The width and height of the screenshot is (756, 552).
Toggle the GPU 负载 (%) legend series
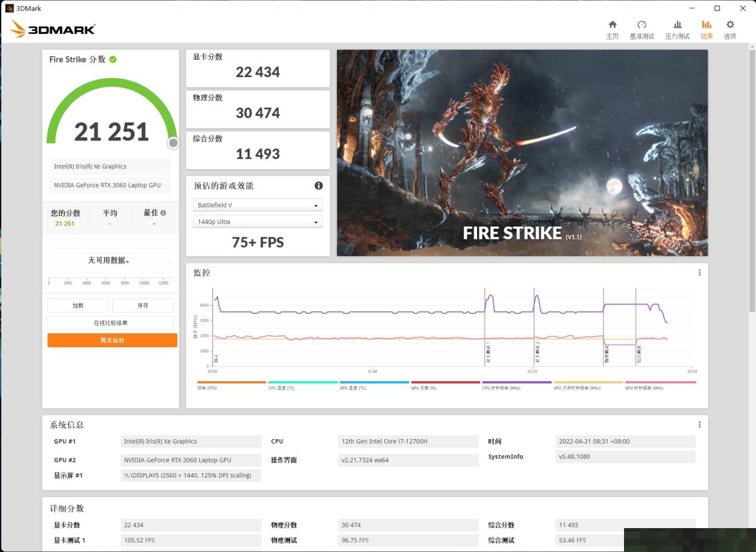click(445, 385)
